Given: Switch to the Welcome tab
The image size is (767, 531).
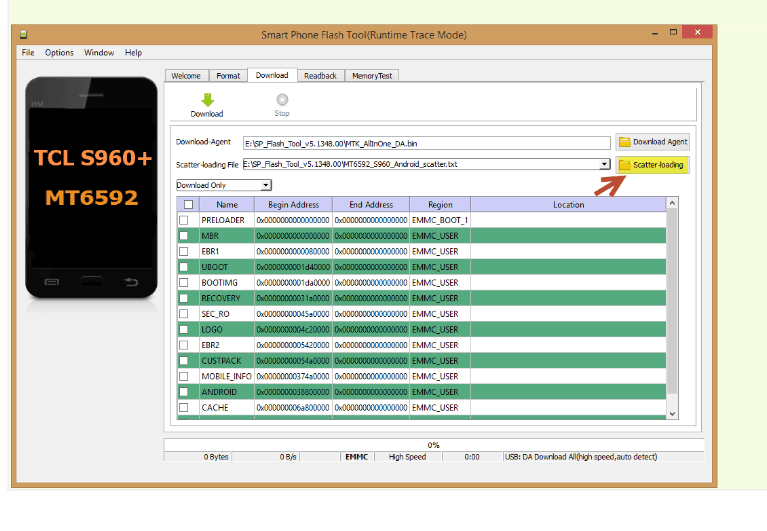Looking at the screenshot, I should pyautogui.click(x=186, y=76).
